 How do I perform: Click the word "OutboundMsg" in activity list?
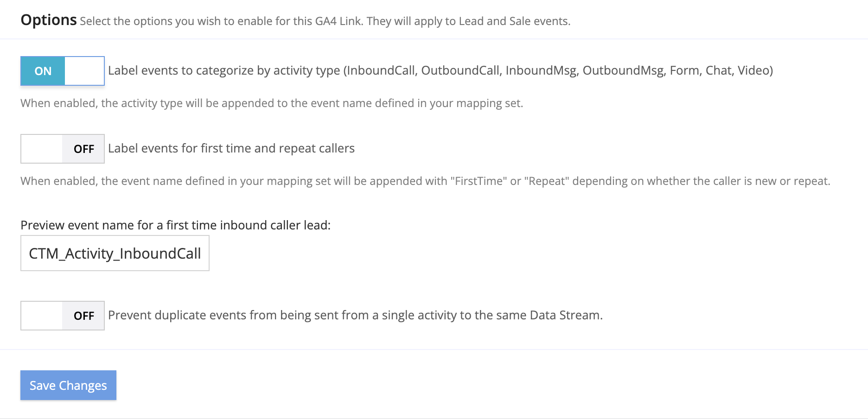tap(623, 70)
